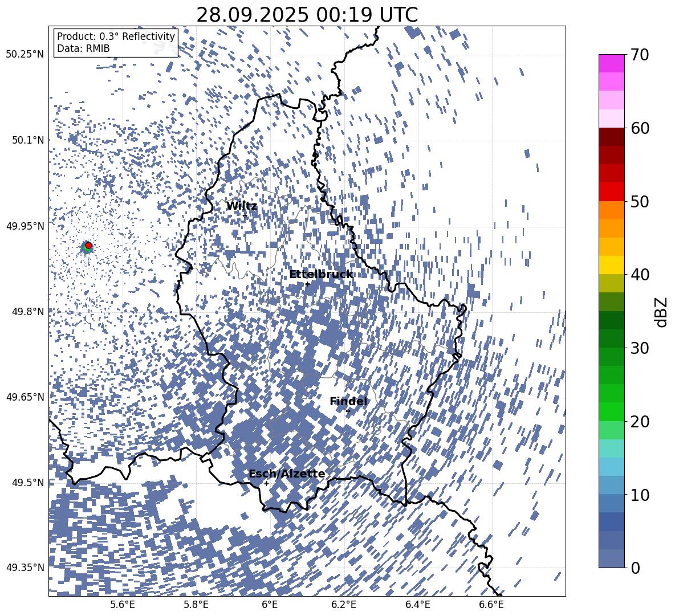This screenshot has width=675, height=616.
Task: Click the Esch/Alzette city label
Action: (287, 474)
